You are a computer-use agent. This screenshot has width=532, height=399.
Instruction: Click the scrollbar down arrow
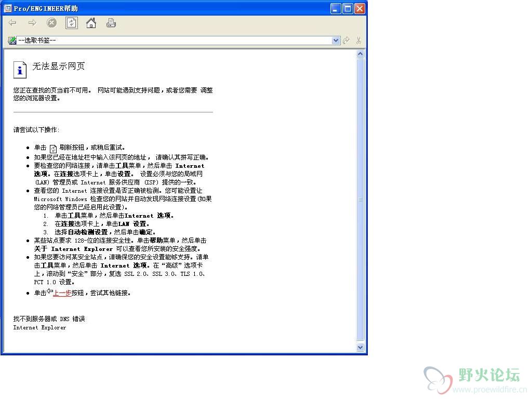pyautogui.click(x=361, y=347)
